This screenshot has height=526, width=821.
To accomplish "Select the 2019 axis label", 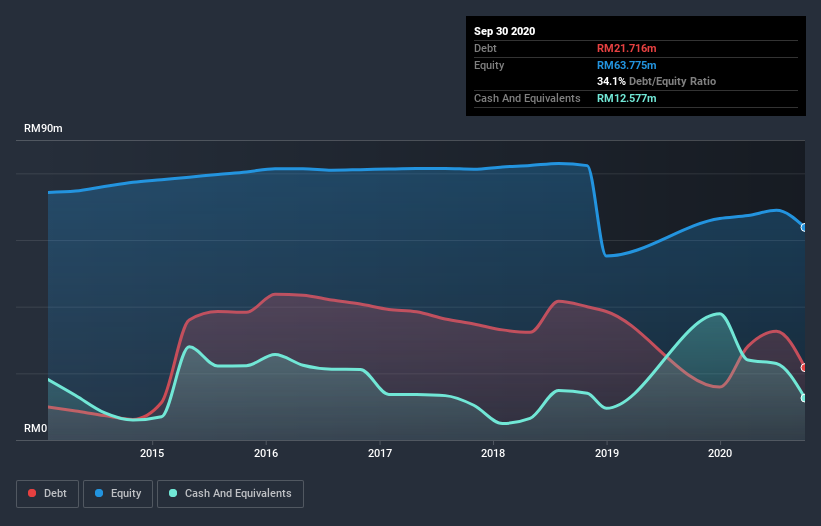I will point(607,453).
